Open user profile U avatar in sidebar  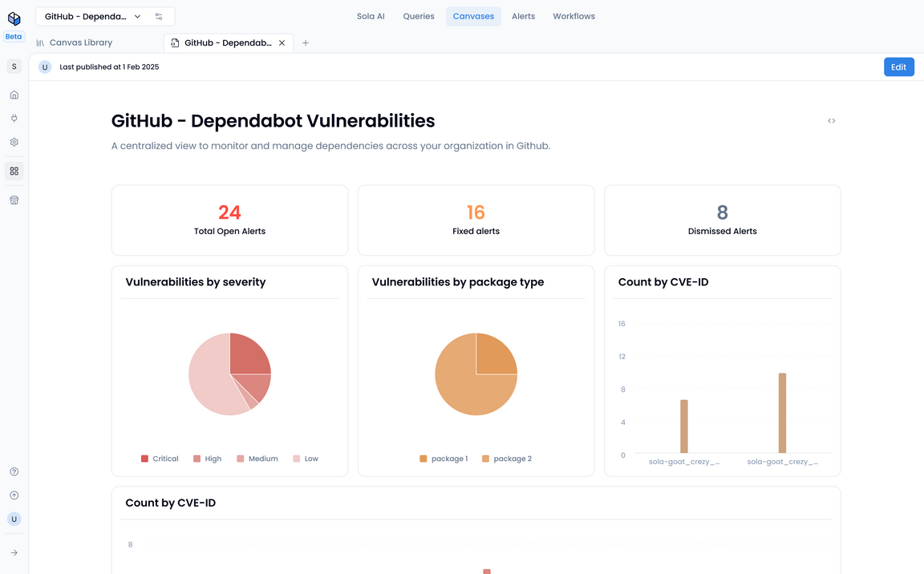click(14, 519)
